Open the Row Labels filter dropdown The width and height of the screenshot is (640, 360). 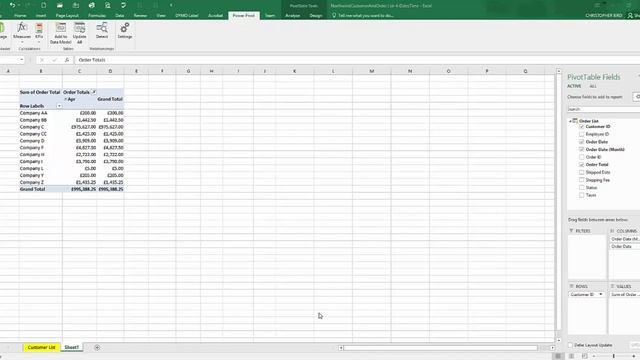(59, 106)
